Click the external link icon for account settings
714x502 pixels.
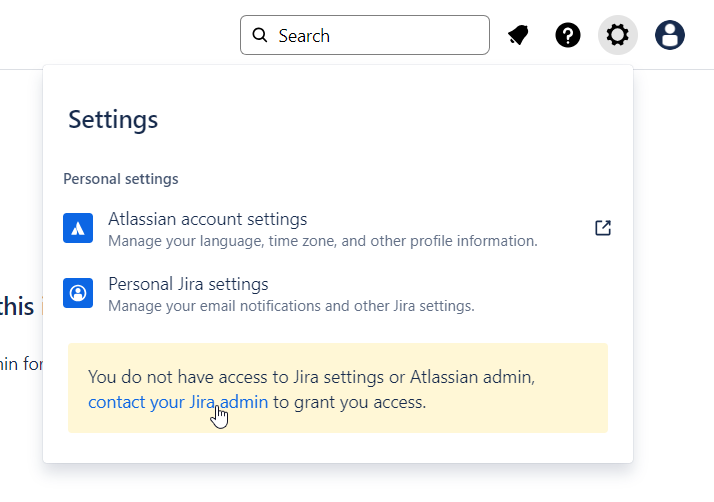(603, 228)
